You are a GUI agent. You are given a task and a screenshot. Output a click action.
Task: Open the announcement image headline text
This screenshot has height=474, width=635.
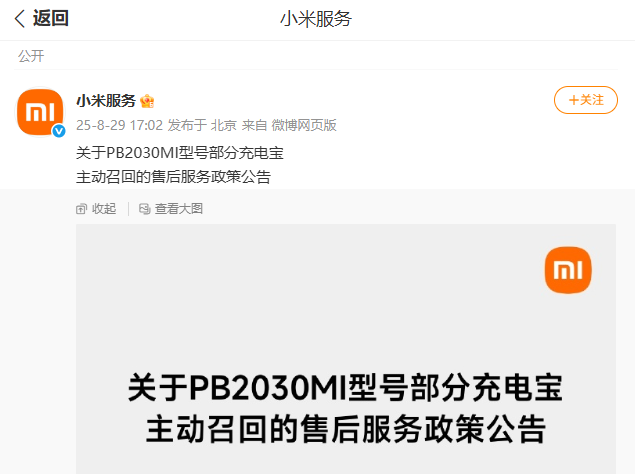345,408
